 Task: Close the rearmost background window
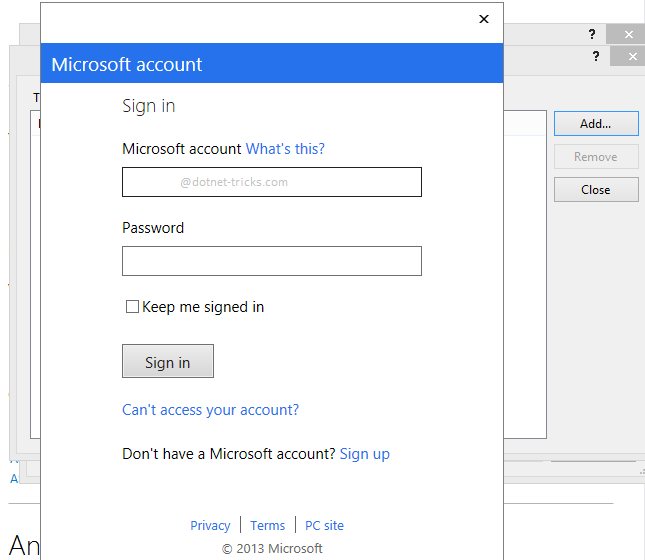[628, 34]
